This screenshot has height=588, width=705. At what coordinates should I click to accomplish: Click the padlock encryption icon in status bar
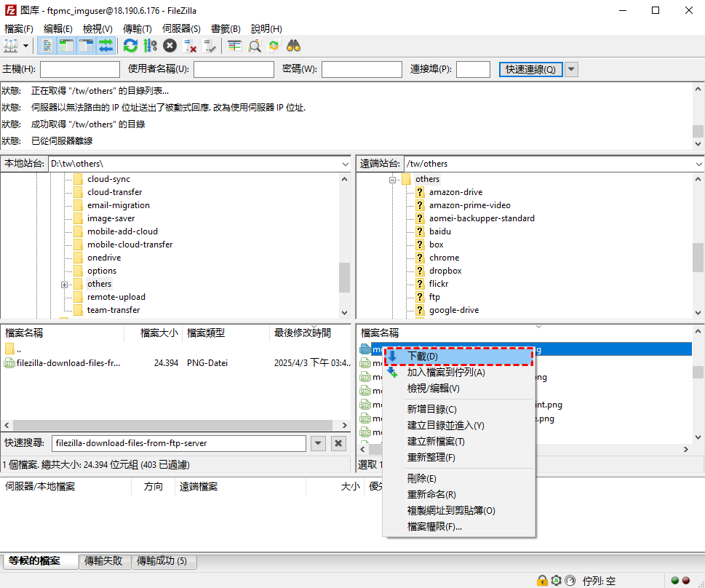(542, 580)
